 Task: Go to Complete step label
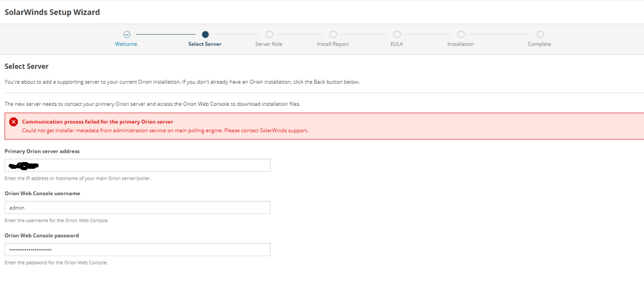[539, 44]
